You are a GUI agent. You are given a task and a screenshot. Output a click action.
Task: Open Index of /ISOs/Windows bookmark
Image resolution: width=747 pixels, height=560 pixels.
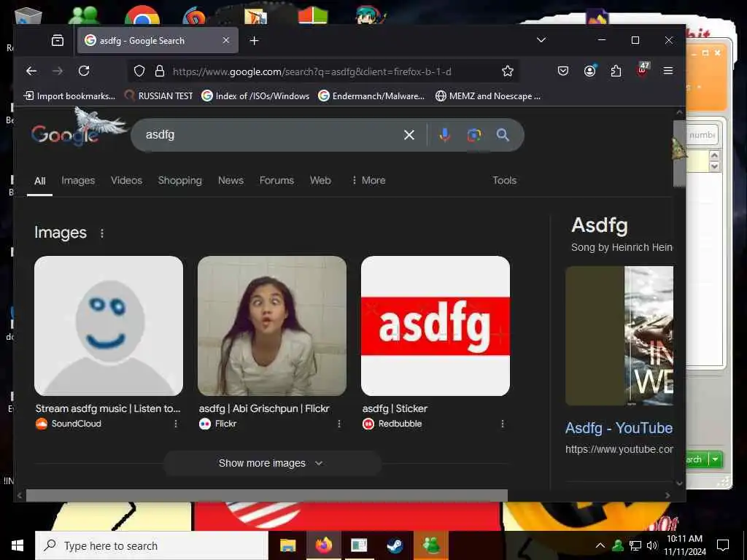tap(255, 96)
